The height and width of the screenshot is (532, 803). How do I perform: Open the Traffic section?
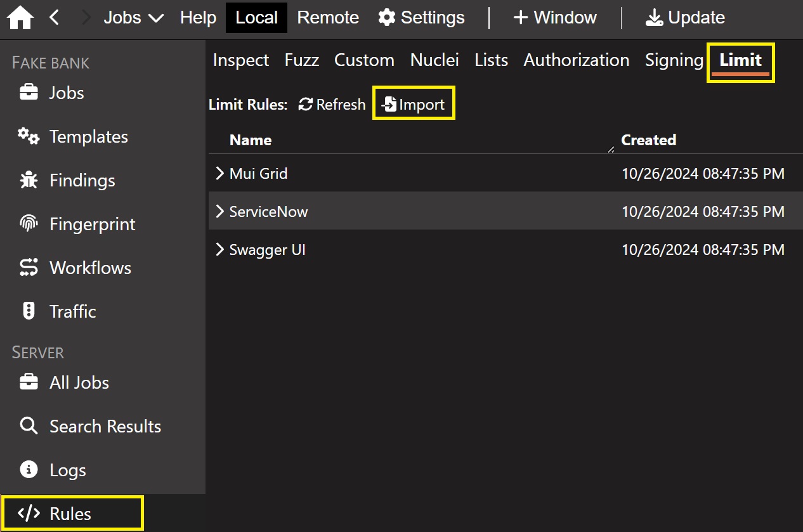[72, 312]
